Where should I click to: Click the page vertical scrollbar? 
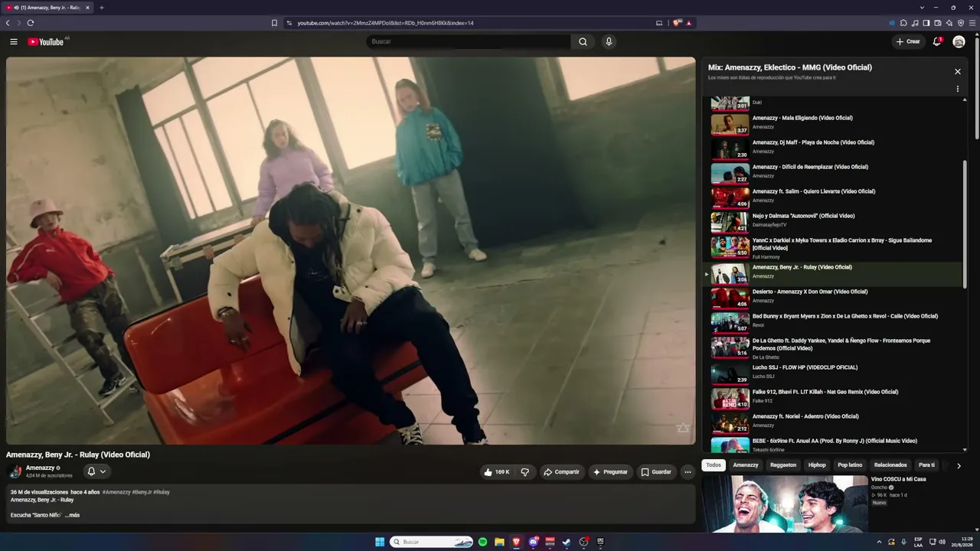point(976,88)
